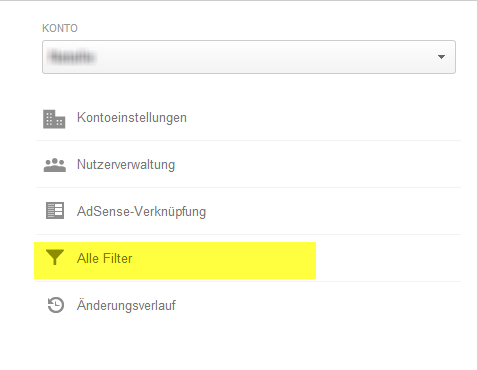Open the Konto account selector box
This screenshot has height=370, width=477.
click(x=249, y=57)
